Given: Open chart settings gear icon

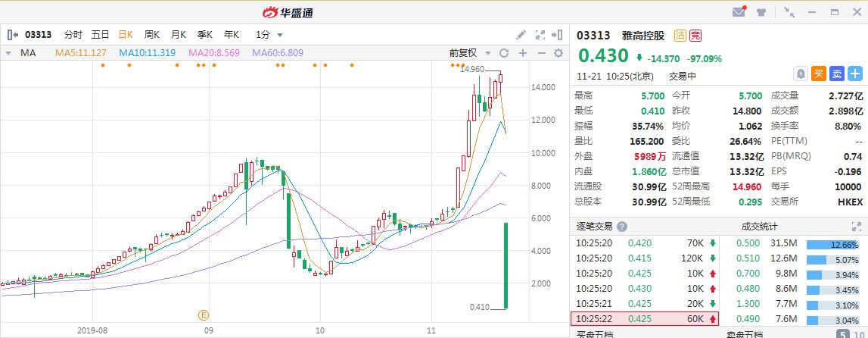Looking at the screenshot, I should [x=558, y=53].
